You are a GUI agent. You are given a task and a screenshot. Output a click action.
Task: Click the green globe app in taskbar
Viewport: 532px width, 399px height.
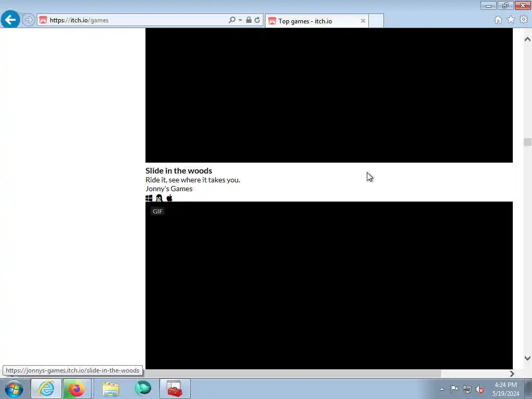click(x=142, y=389)
